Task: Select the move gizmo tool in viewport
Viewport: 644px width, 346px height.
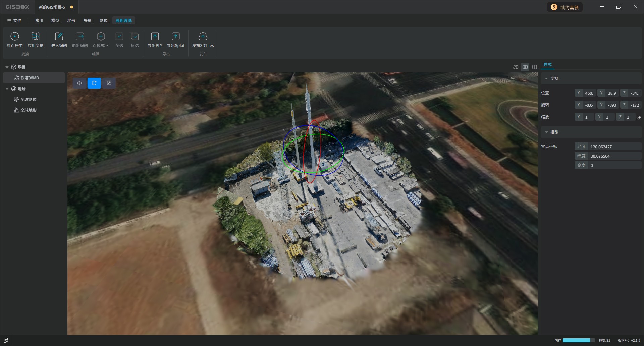Action: (79, 83)
